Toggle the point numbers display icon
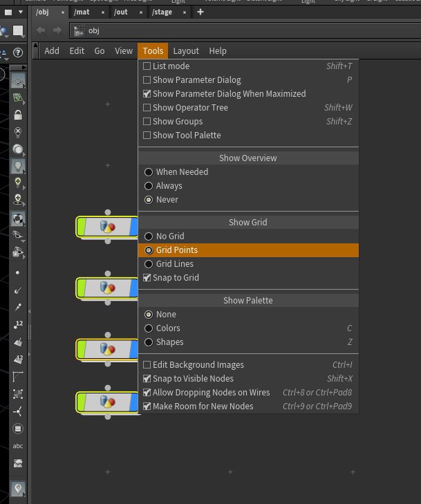The width and height of the screenshot is (421, 504). pos(18,325)
